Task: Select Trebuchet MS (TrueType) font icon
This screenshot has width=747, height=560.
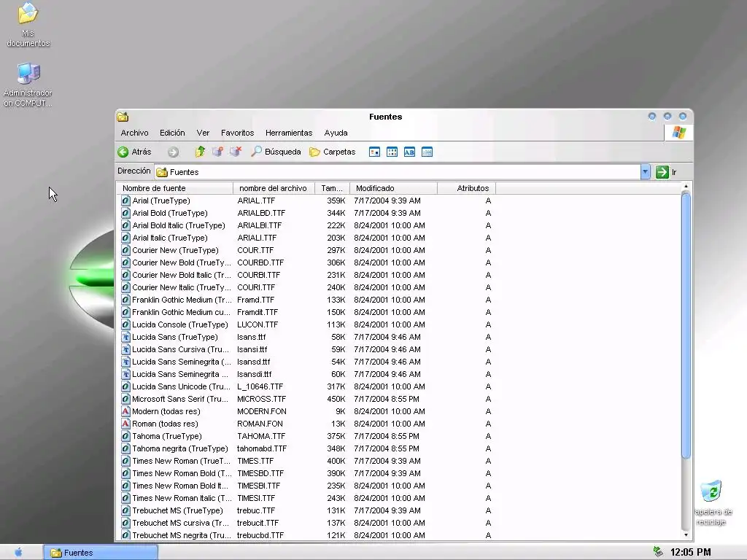Action: point(125,510)
